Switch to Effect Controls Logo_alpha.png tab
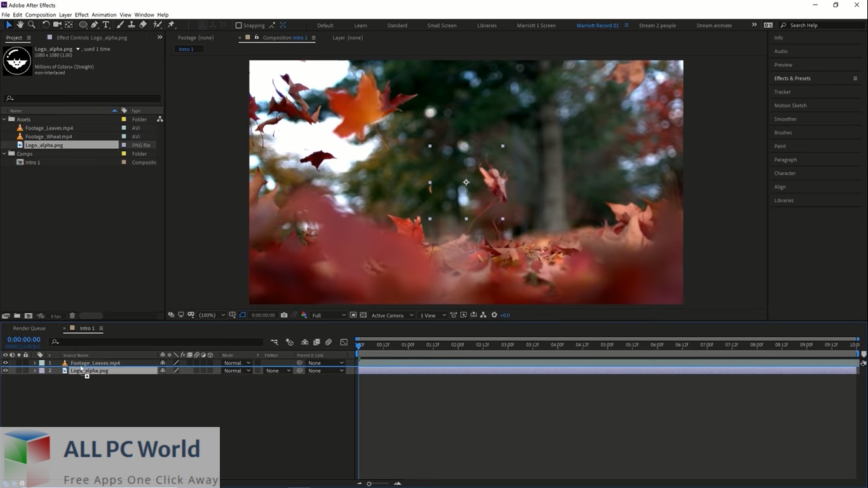Image resolution: width=868 pixels, height=488 pixels. click(x=92, y=37)
